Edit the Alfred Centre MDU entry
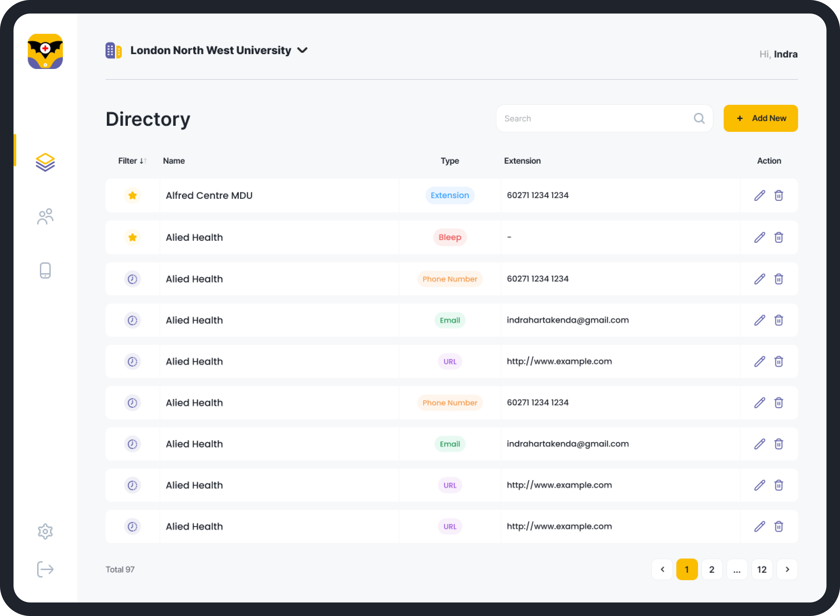 point(760,195)
